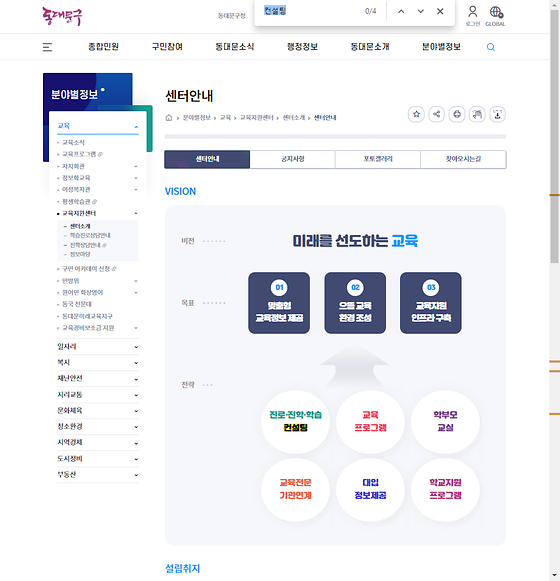The height and width of the screenshot is (581, 560).
Task: Click the 01 맞춤형 교육정보 제공 goal box
Action: tap(279, 303)
